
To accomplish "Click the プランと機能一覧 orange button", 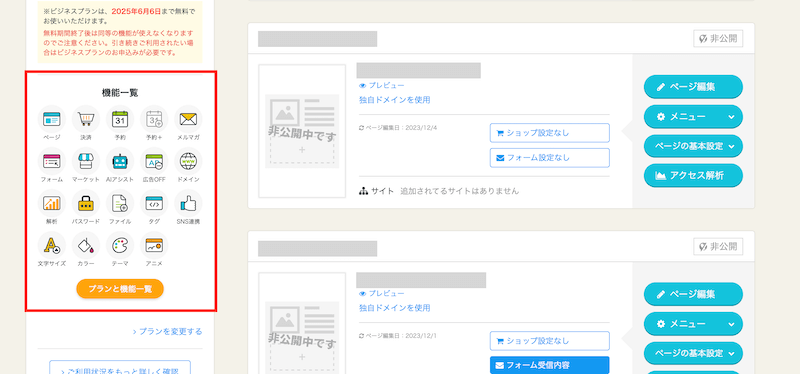I will tap(120, 288).
